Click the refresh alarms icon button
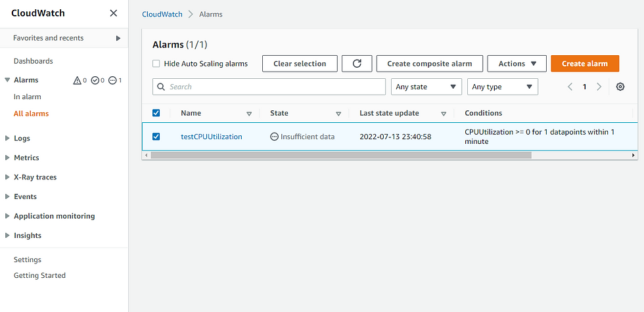 tap(357, 64)
